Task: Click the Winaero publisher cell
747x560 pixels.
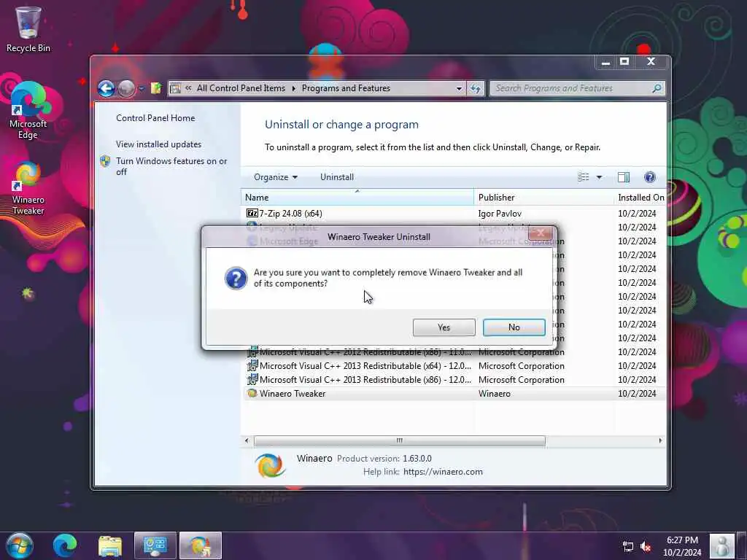Action: pyautogui.click(x=495, y=394)
